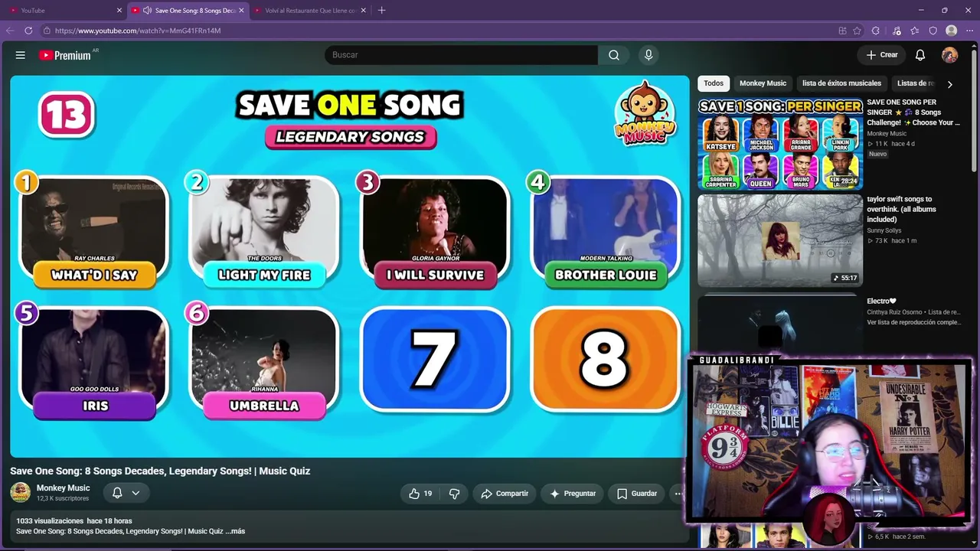Open the YouTube guide hamburger menu
Image resolution: width=980 pixels, height=551 pixels.
(21, 55)
